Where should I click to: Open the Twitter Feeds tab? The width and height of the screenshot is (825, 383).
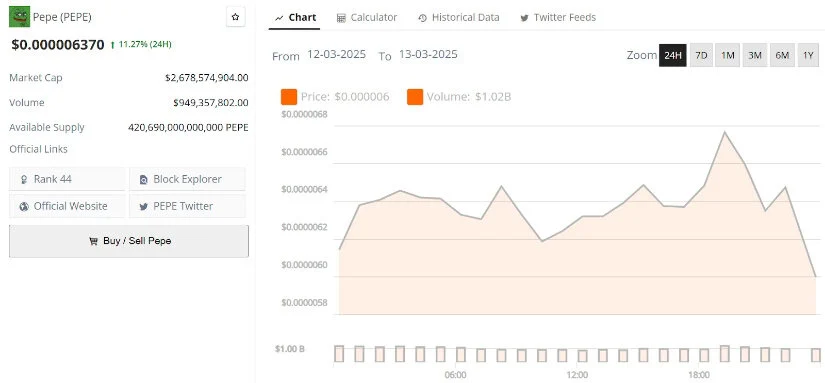[558, 17]
